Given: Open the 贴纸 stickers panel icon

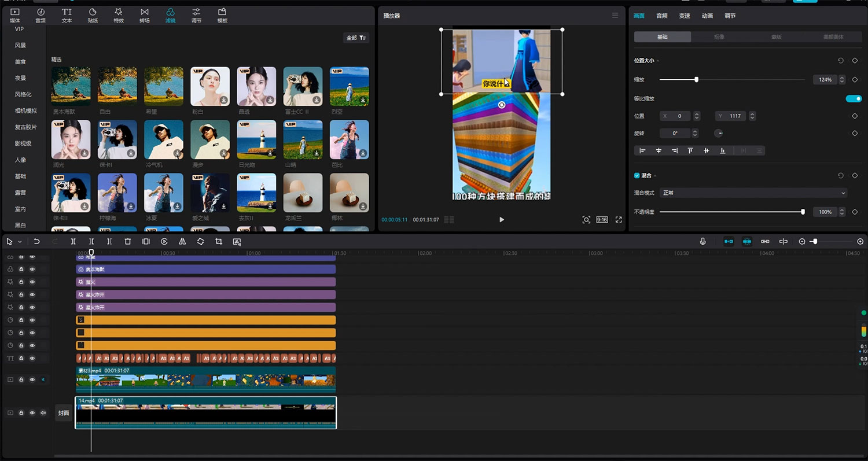Looking at the screenshot, I should pyautogui.click(x=93, y=15).
